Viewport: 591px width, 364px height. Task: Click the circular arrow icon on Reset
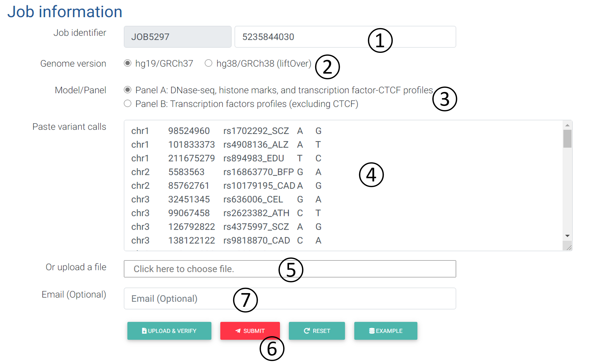tap(307, 331)
